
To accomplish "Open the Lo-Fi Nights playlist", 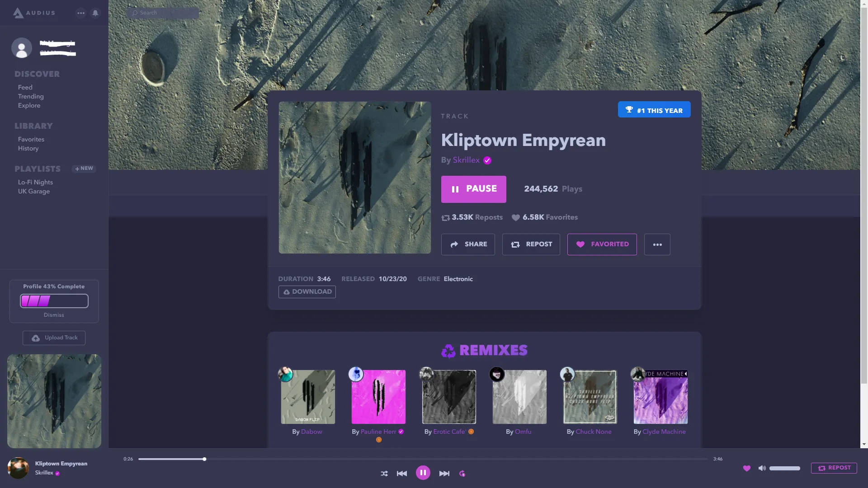I will (35, 182).
